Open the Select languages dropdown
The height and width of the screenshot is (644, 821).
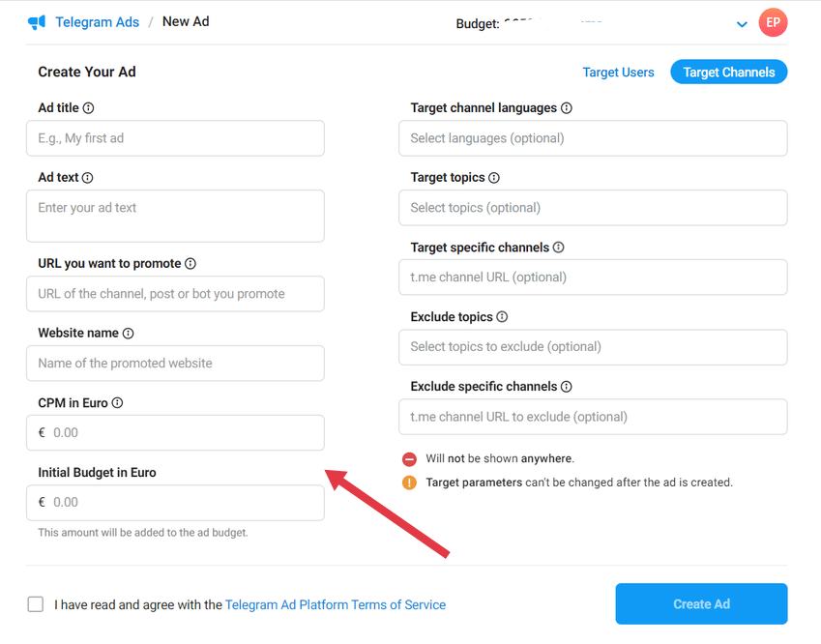coord(593,138)
